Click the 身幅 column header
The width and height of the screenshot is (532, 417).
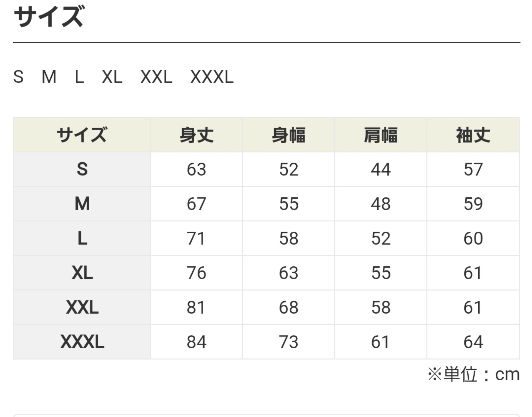[x=289, y=135]
